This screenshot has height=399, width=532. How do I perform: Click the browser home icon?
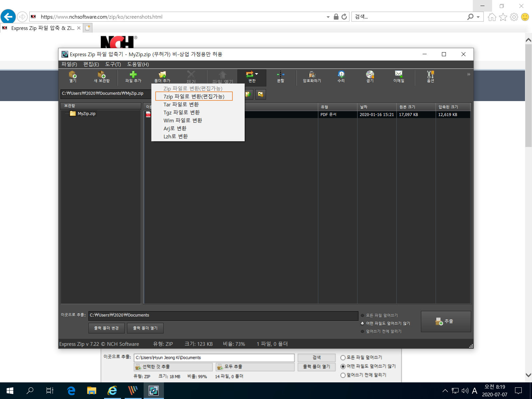492,17
